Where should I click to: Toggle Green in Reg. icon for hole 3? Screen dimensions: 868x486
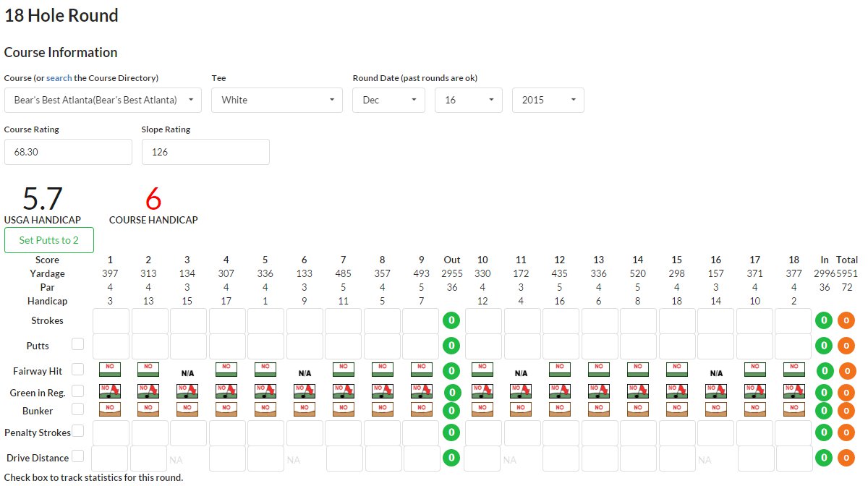point(187,391)
